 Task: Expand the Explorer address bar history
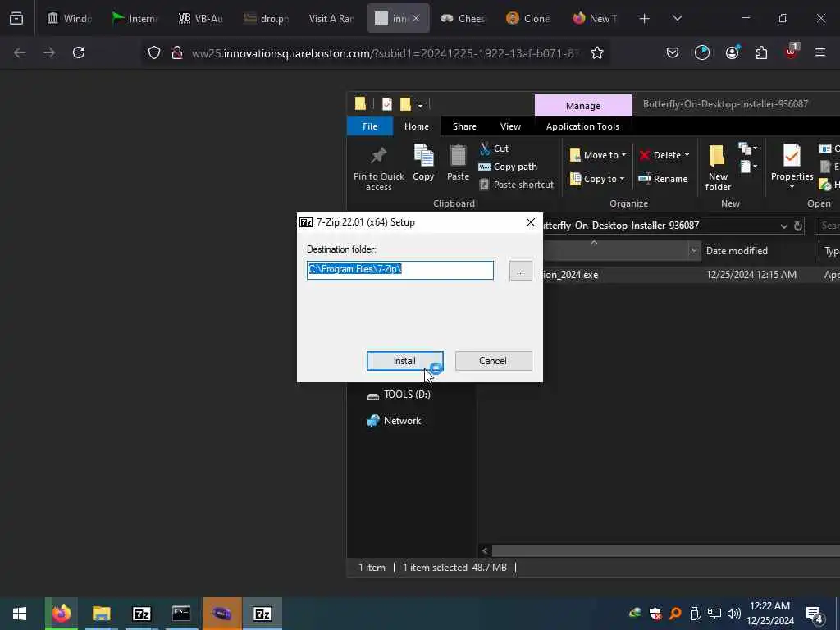coord(783,226)
